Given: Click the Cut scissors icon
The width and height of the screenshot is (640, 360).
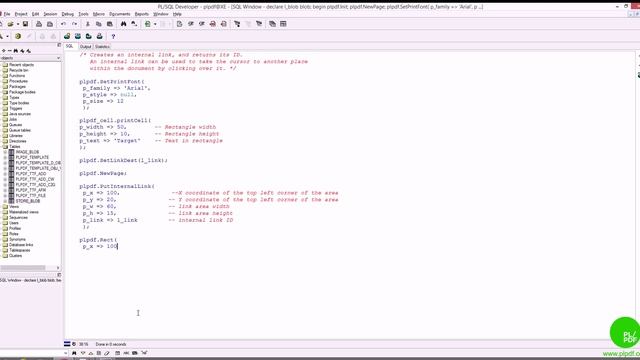Looking at the screenshot, I should (87, 24).
